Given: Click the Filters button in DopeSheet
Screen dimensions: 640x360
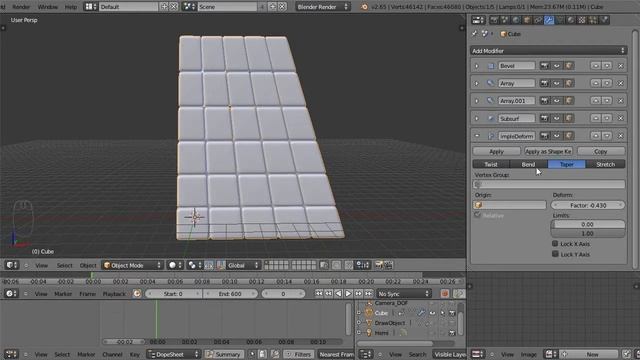Looking at the screenshot, I should pos(299,354).
